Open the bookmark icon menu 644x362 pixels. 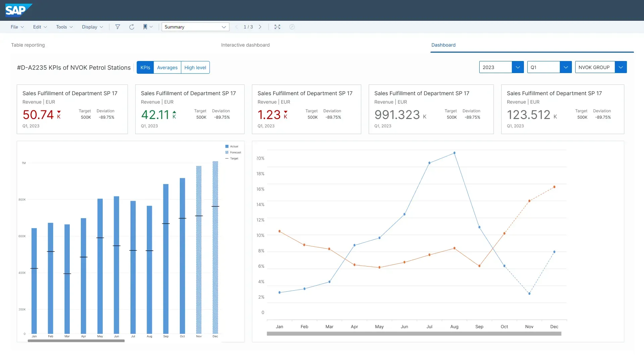pos(148,27)
